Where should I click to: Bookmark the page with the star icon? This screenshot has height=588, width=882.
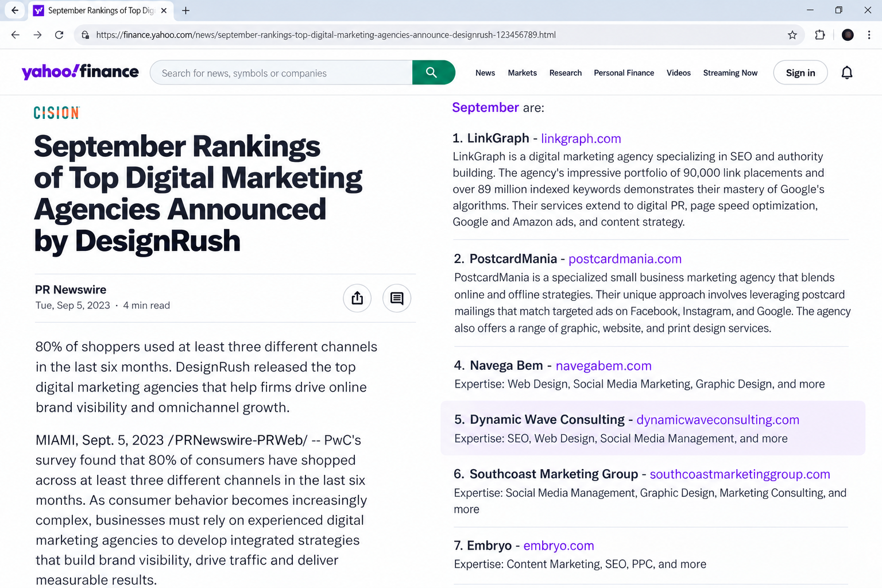(x=792, y=35)
